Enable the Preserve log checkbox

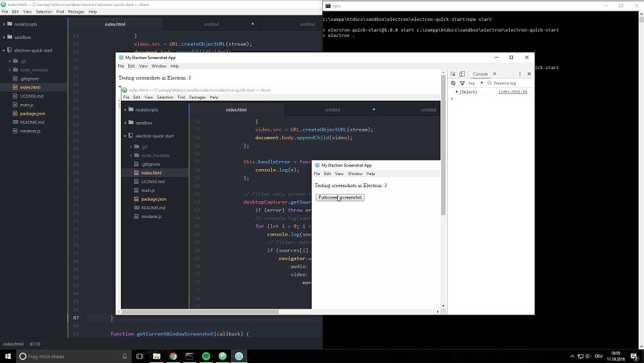[490, 83]
